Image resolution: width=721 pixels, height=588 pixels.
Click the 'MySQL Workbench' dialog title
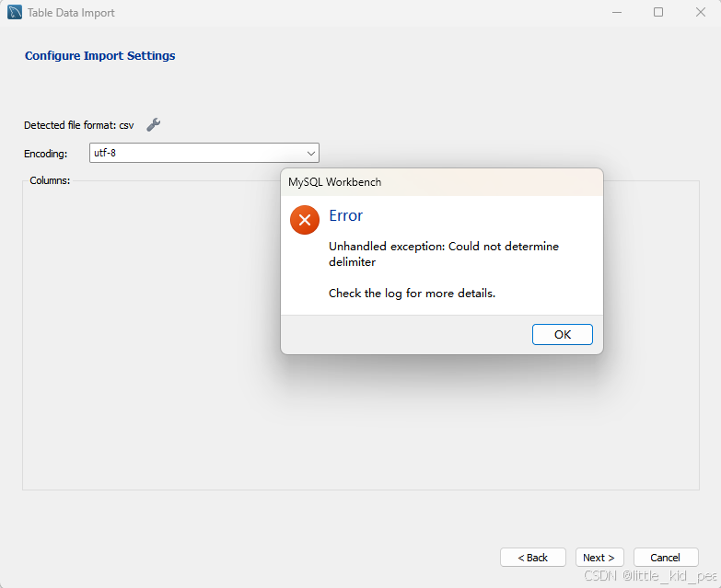pos(335,182)
